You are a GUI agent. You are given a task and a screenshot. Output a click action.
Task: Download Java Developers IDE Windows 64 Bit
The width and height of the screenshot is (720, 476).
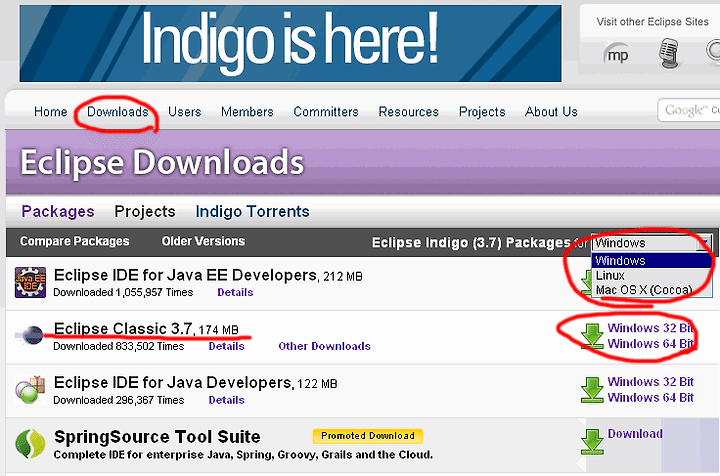click(x=650, y=397)
